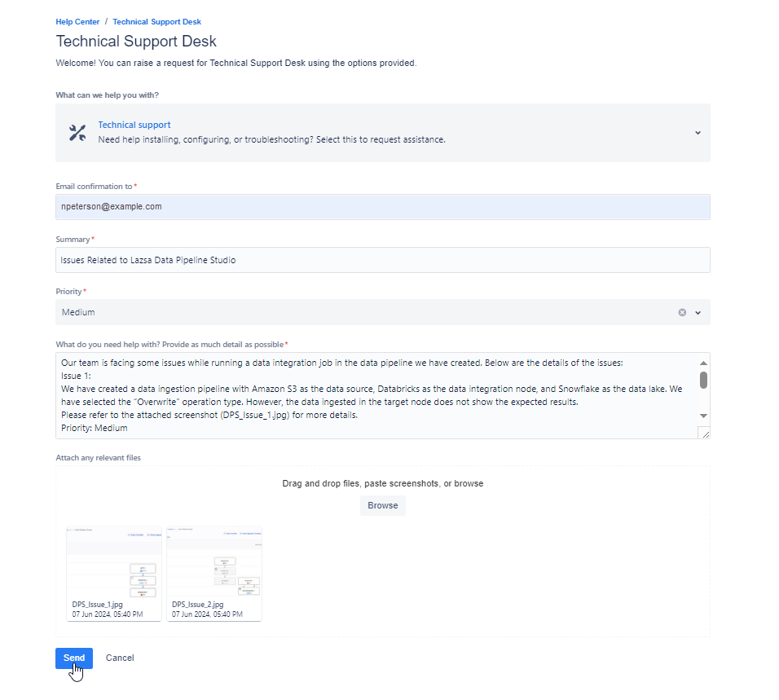Click the Medium value in Priority field
The image size is (779, 700).
[78, 312]
